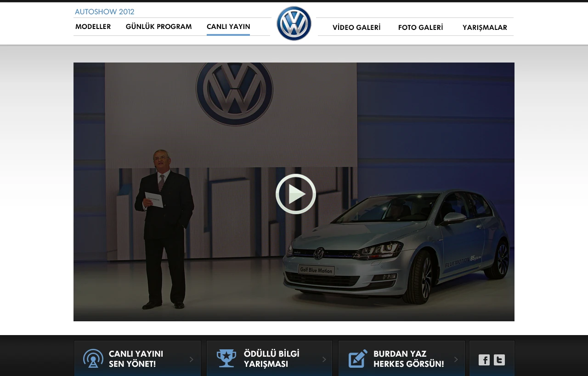This screenshot has width=588, height=376.
Task: Click the pencil write icon
Action: point(358,359)
